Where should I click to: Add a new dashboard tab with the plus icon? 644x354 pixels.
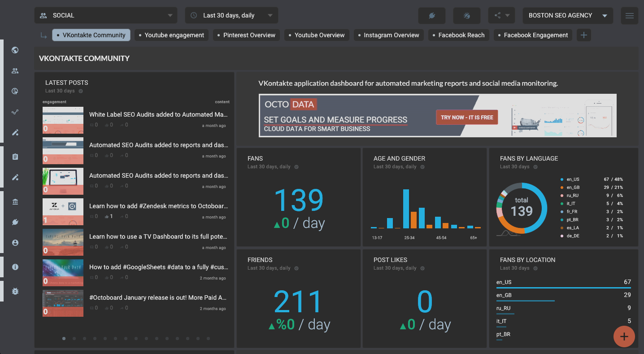click(583, 35)
